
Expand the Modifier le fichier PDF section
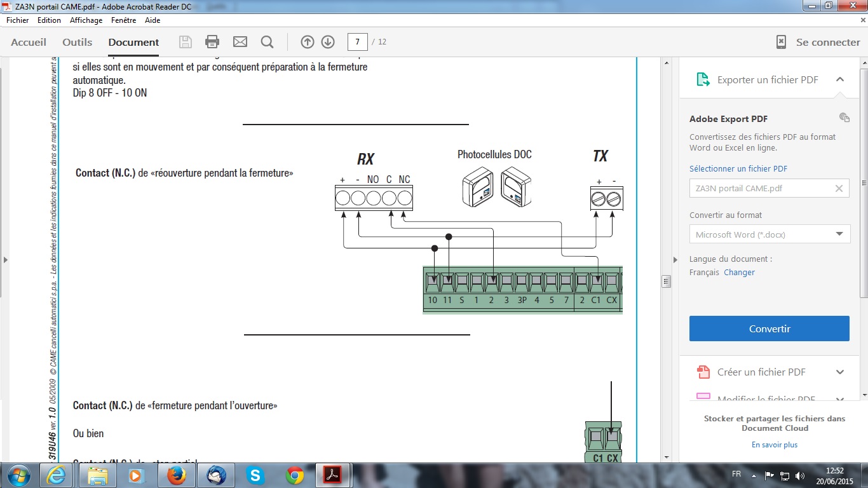(x=839, y=399)
